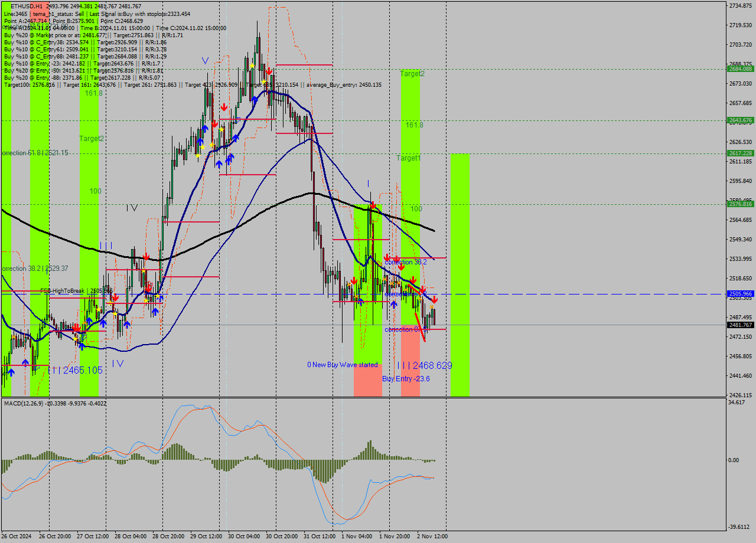Click the 'Buy %10 @ Entry -23: 2442.182' line
This screenshot has height=543, width=756.
click(82, 63)
